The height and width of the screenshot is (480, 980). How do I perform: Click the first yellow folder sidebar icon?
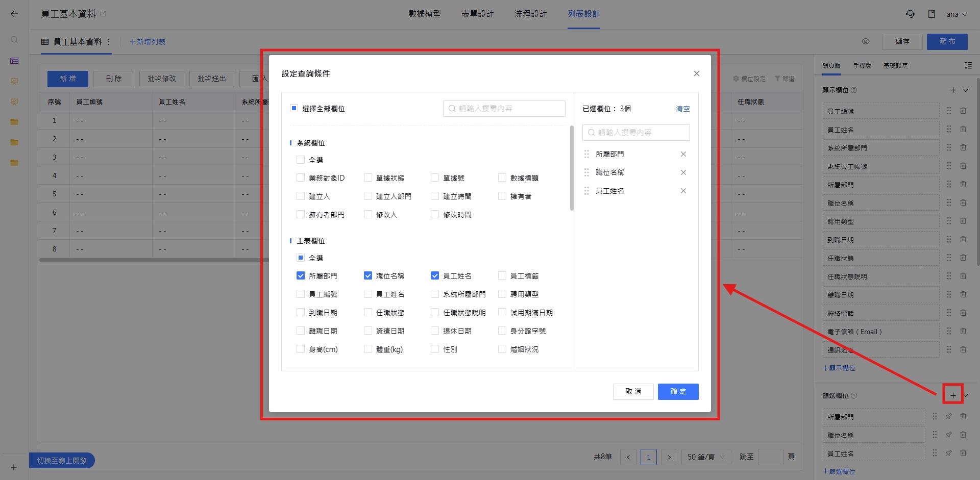coord(14,122)
